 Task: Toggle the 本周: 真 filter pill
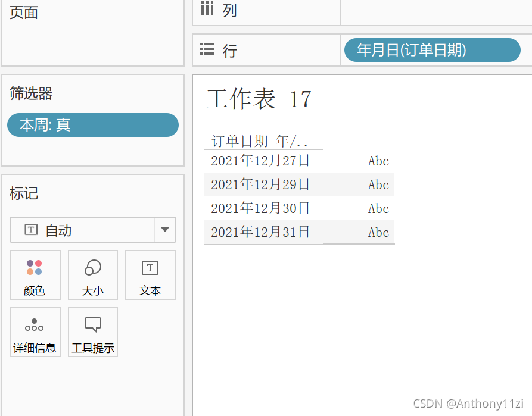click(92, 125)
